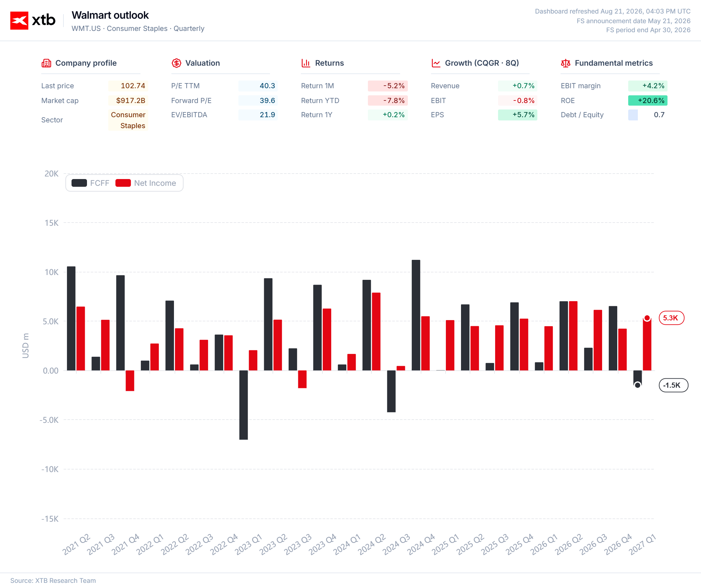Screen dimensions: 701x588
Task: Click the 2027 Q1 axis label
Action: pos(643,544)
